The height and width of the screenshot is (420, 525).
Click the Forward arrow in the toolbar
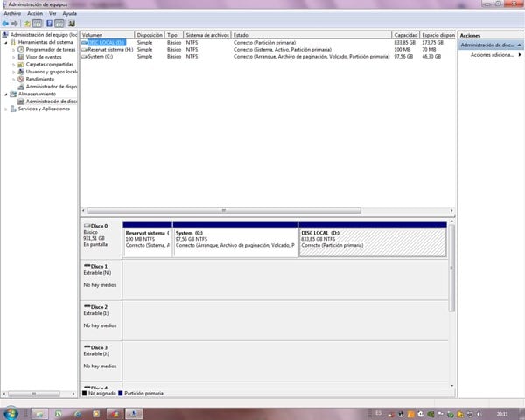14,24
